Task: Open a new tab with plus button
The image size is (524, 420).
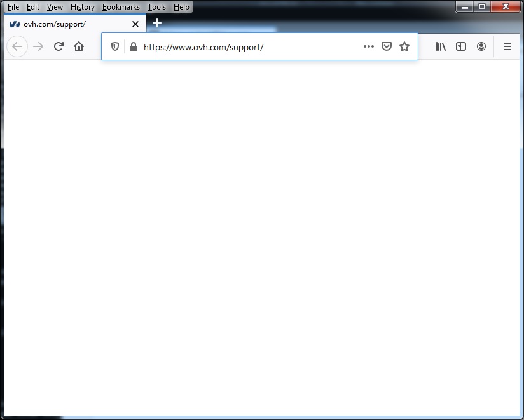Action: [157, 23]
